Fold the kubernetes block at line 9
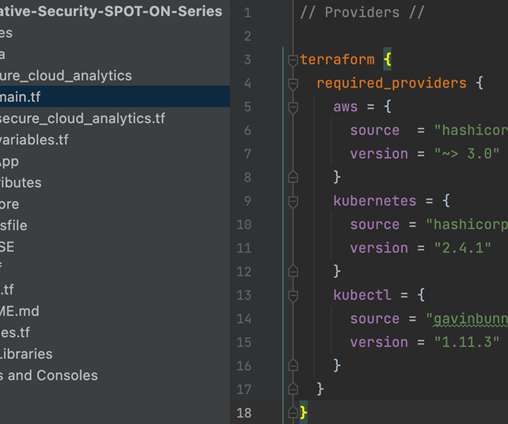Viewport: 508px width, 424px height. (293, 201)
